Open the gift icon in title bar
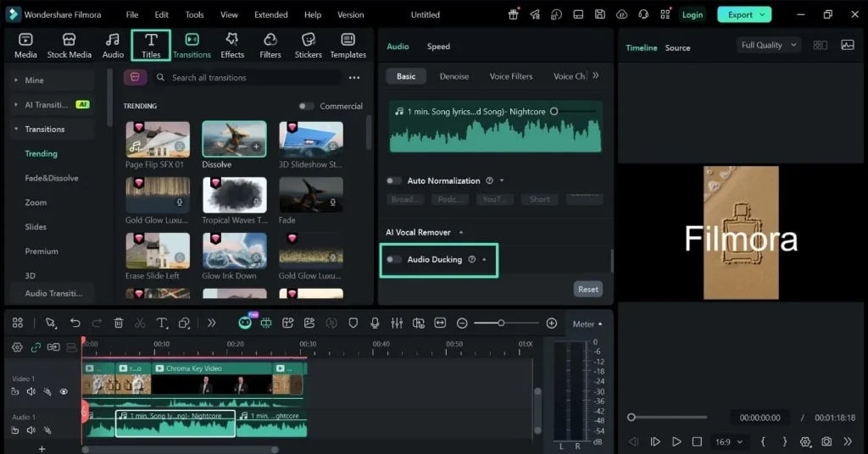Screen dimensions: 868x454 pyautogui.click(x=513, y=14)
